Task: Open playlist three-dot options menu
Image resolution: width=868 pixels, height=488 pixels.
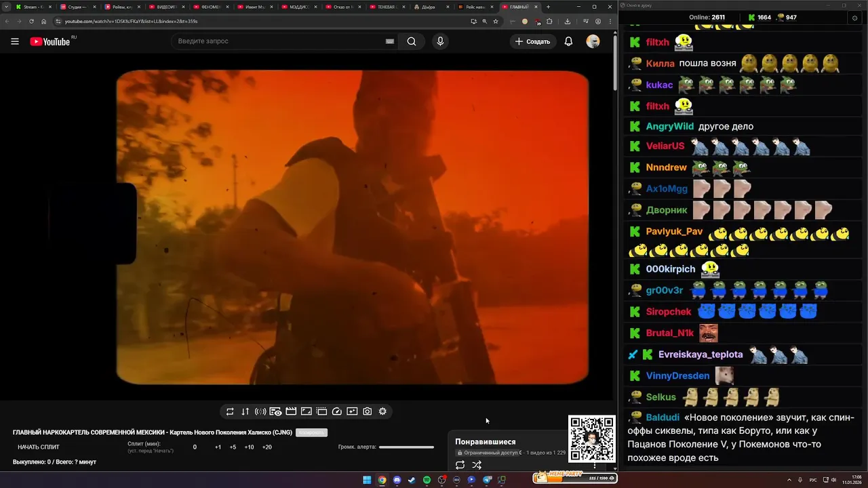Action: pyautogui.click(x=595, y=466)
